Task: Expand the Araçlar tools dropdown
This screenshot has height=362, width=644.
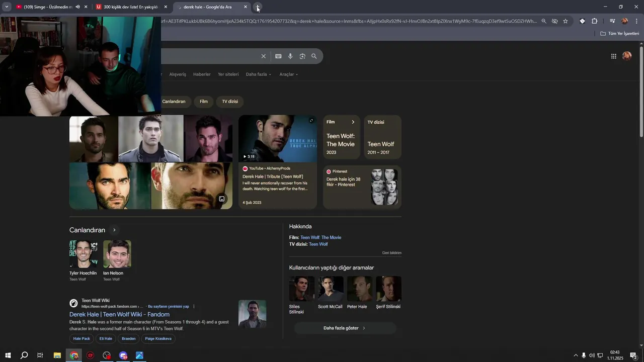Action: coord(288,74)
